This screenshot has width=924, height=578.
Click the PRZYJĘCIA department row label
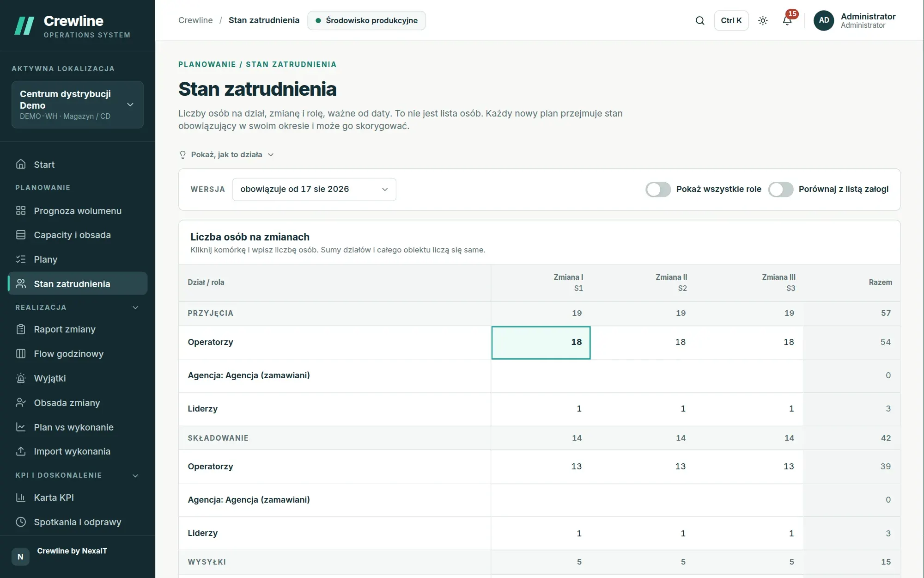(210, 313)
